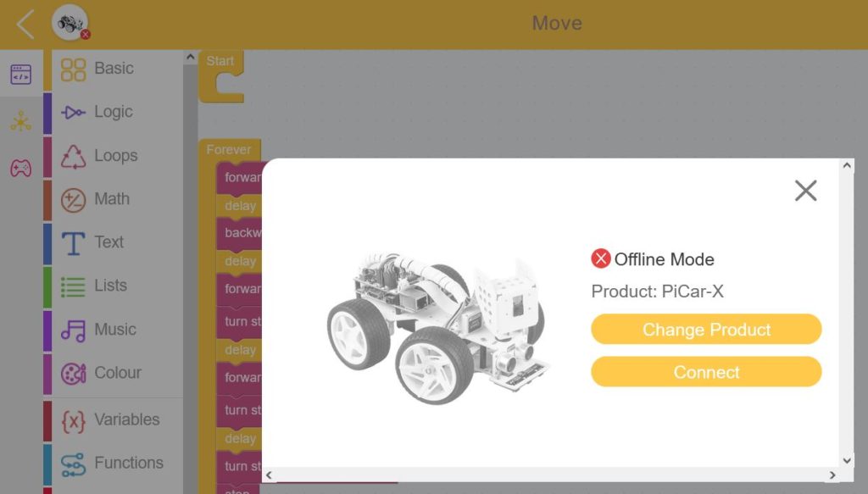The image size is (868, 494).
Task: Open the Math block category
Action: pos(114,200)
